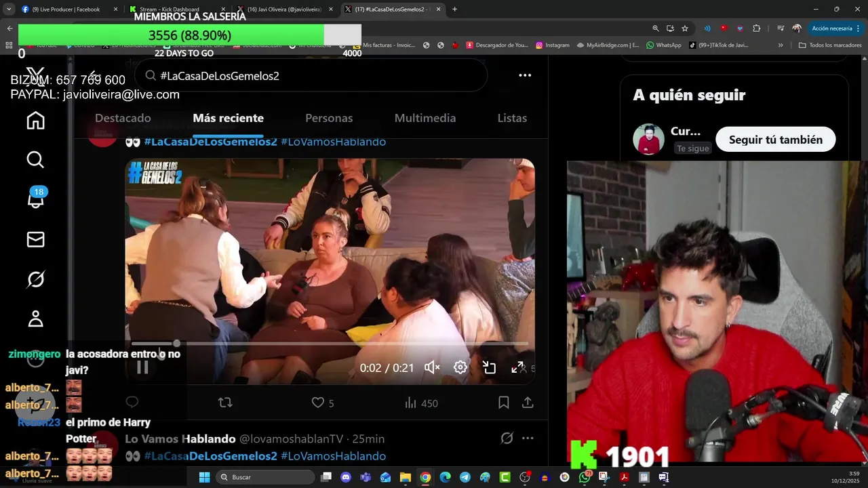Open Chrome extensions puzzle icon
Image resolution: width=868 pixels, height=488 pixels.
click(x=757, y=28)
